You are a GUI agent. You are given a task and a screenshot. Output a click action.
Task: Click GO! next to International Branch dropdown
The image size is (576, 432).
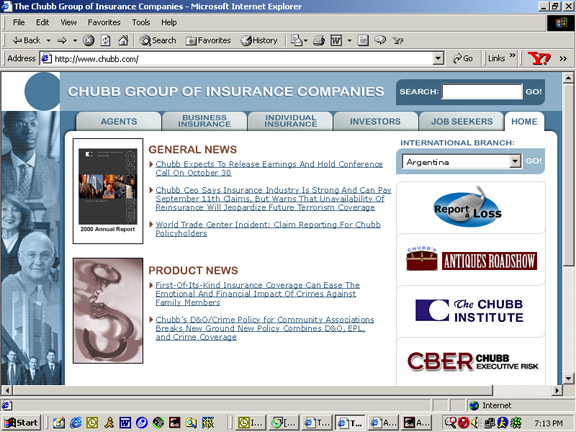click(x=533, y=161)
